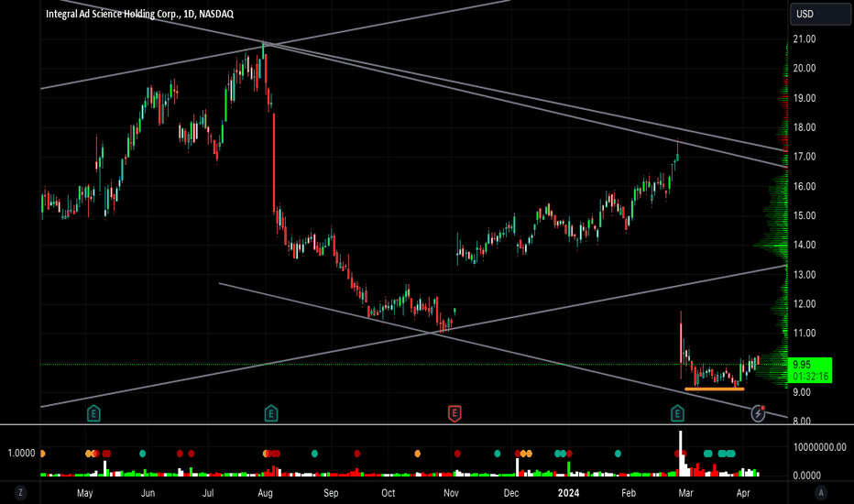Viewport: 854px width, 504px height.
Task: Click the 0.0000 volume axis label
Action: click(x=806, y=476)
